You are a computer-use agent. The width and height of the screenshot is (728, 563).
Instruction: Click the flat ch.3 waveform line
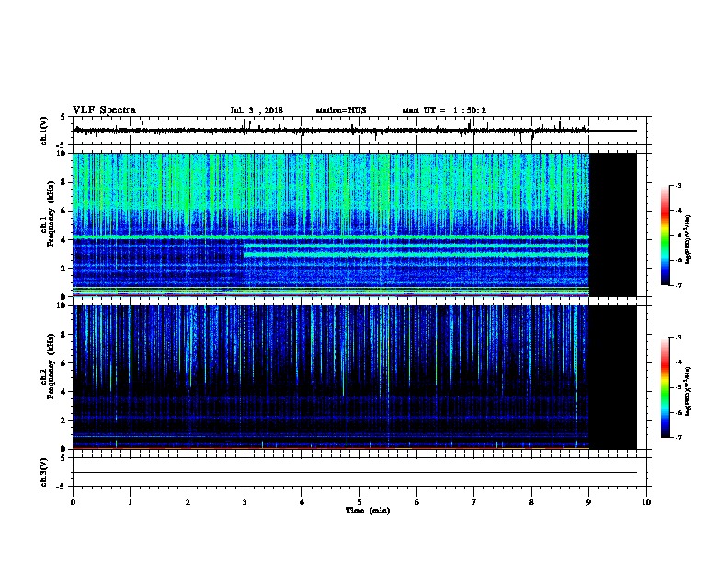tap(355, 473)
